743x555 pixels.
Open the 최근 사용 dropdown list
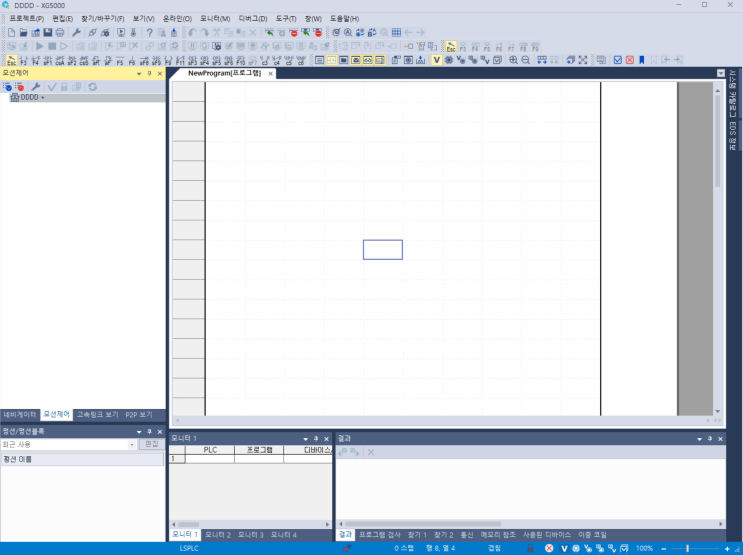[x=132, y=444]
